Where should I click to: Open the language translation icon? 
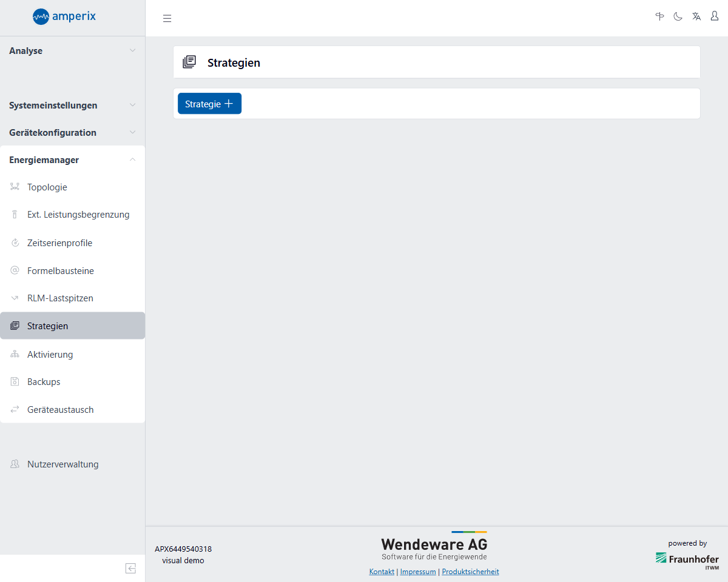(696, 16)
